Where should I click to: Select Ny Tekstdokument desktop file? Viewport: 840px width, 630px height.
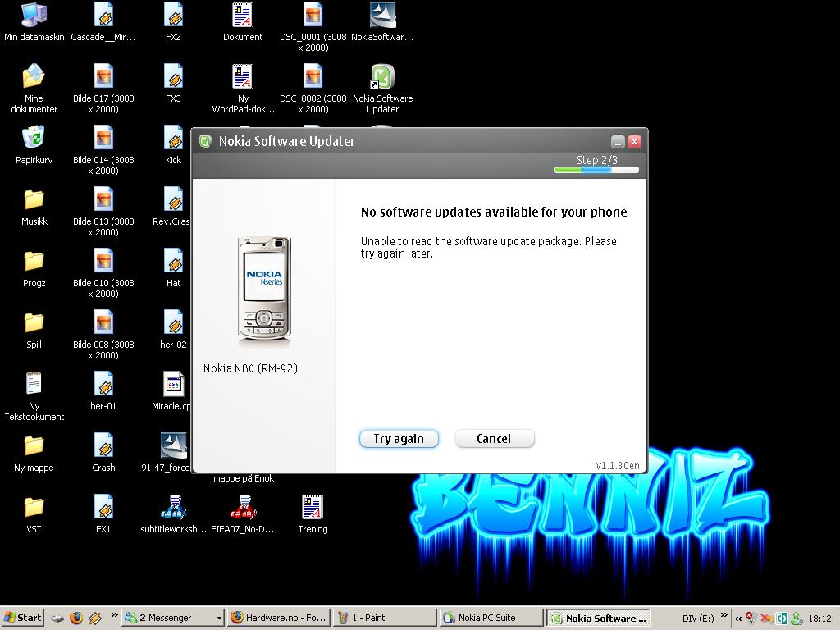(34, 396)
